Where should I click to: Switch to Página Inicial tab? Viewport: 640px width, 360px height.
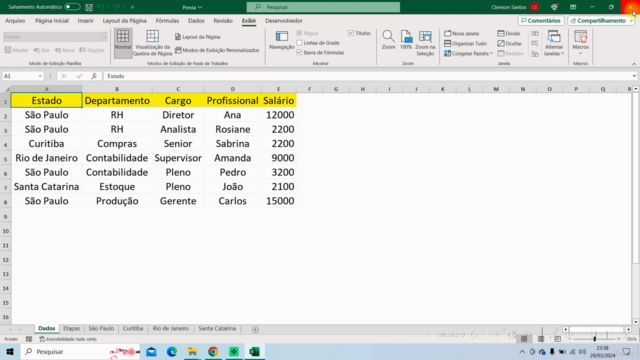click(52, 21)
